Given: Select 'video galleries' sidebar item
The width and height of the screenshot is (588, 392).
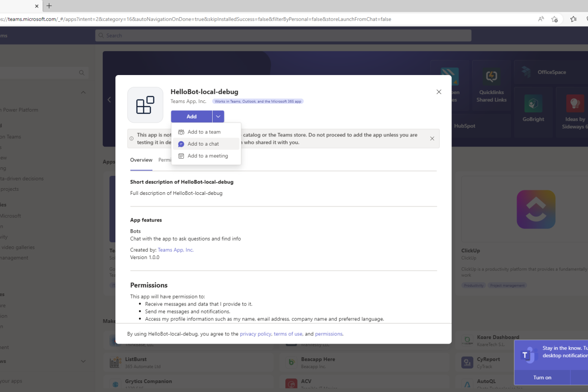Looking at the screenshot, I should [18, 247].
